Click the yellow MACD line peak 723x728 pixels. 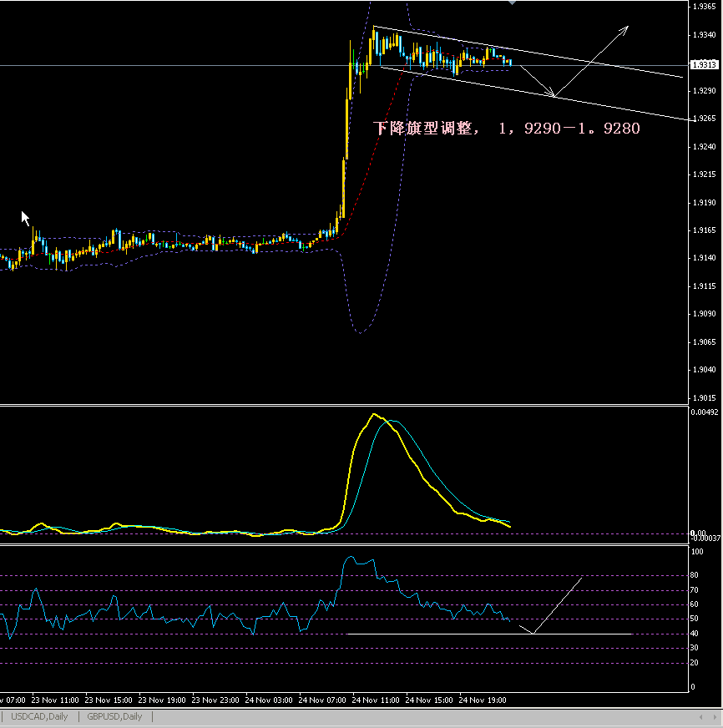pyautogui.click(x=373, y=415)
